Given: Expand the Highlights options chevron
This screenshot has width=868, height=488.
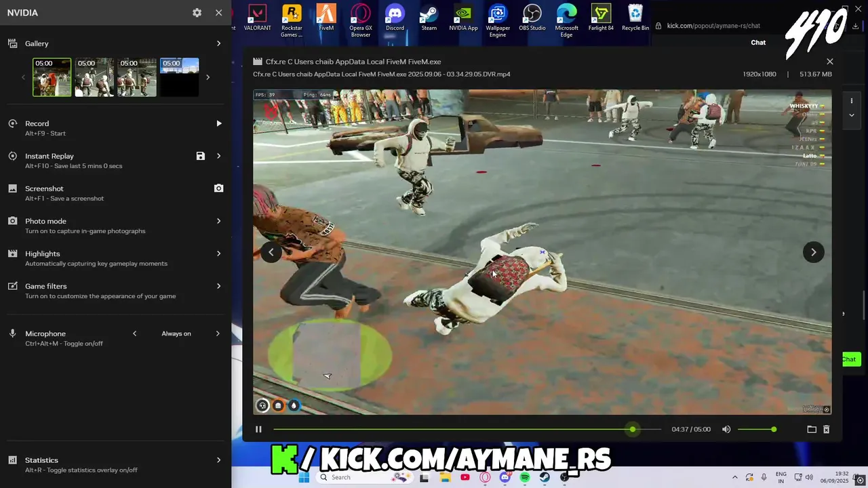Looking at the screenshot, I should [x=218, y=253].
